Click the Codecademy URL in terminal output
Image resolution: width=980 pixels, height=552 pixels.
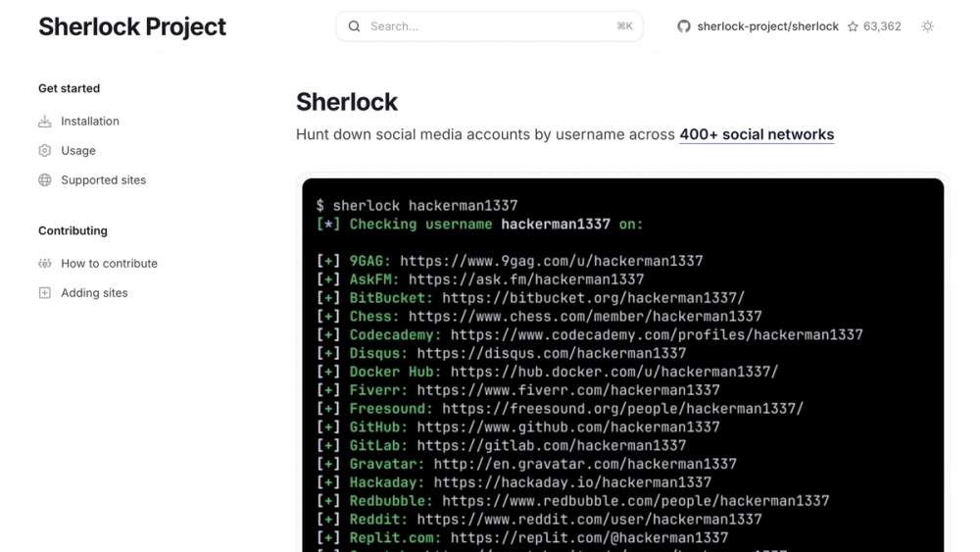[x=657, y=335]
